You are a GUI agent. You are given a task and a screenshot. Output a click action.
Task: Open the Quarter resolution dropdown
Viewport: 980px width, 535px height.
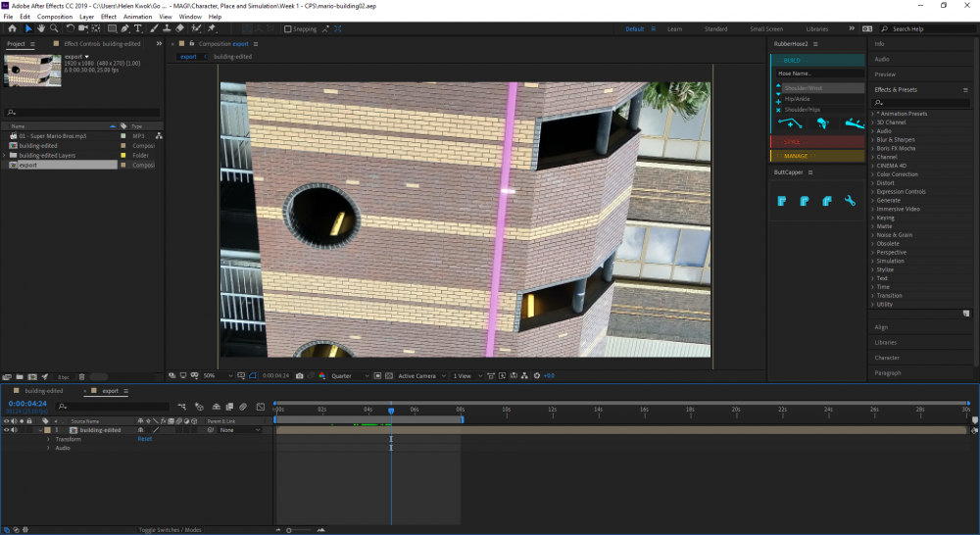(350, 375)
